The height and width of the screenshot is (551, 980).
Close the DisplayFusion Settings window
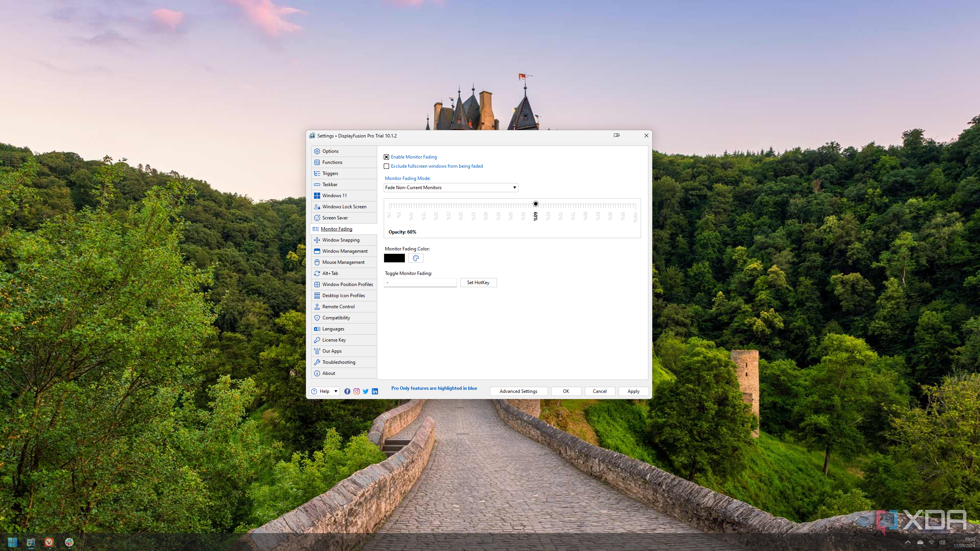[x=646, y=136]
